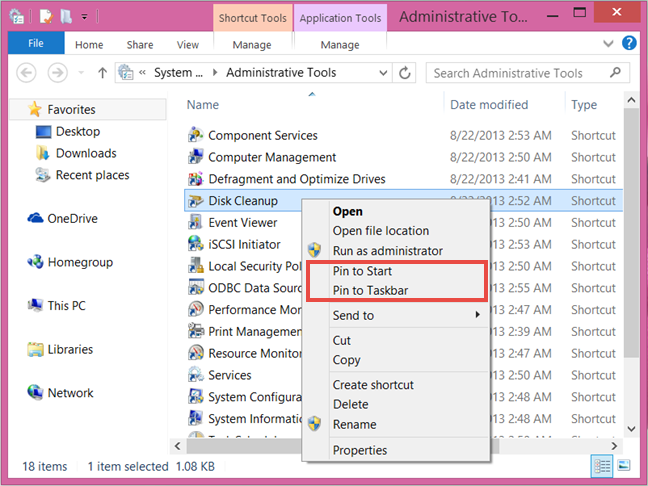
Task: Open the Customize Quick Access Toolbar dropdown
Action: [84, 17]
